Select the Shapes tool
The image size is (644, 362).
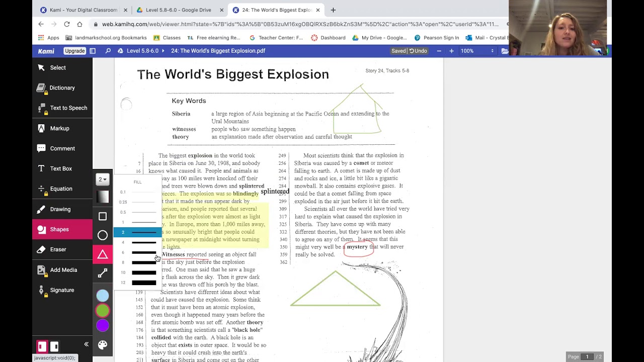click(62, 229)
